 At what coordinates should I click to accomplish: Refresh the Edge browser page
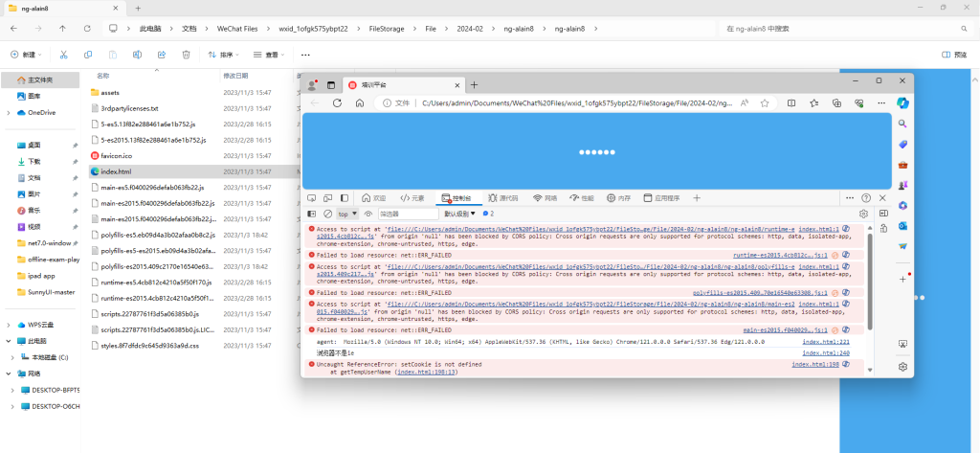pyautogui.click(x=337, y=103)
